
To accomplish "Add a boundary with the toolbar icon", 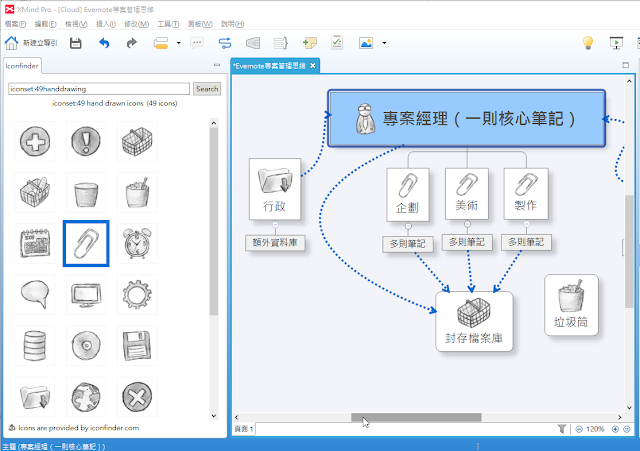I will click(253, 43).
